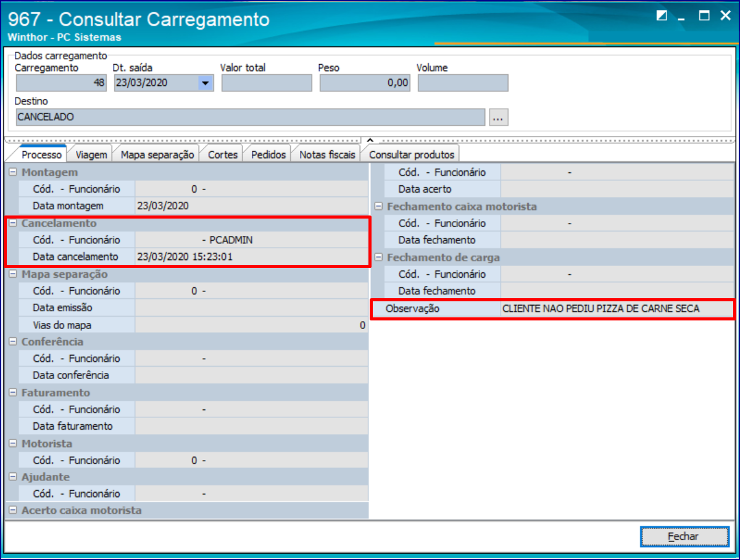Click the Observação label
Image resolution: width=740 pixels, height=560 pixels.
[412, 309]
